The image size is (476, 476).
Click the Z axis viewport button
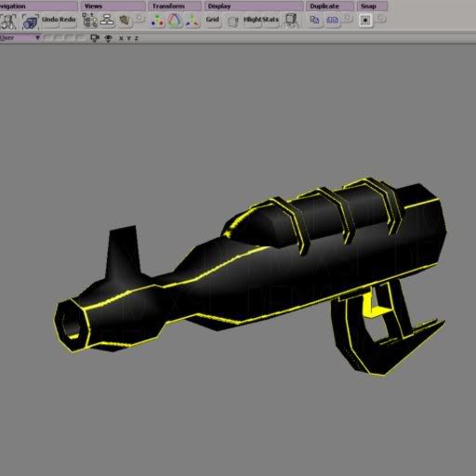[137, 38]
